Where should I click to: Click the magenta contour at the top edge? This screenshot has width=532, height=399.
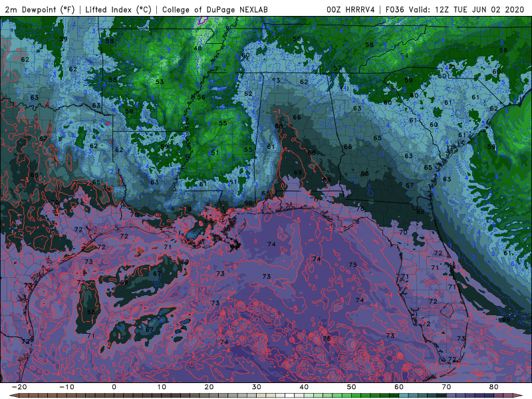click(203, 20)
